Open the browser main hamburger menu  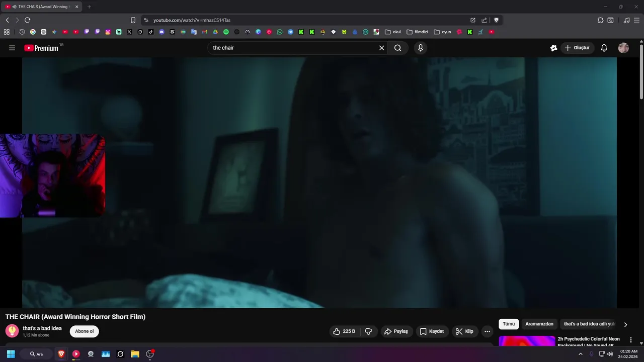637,20
